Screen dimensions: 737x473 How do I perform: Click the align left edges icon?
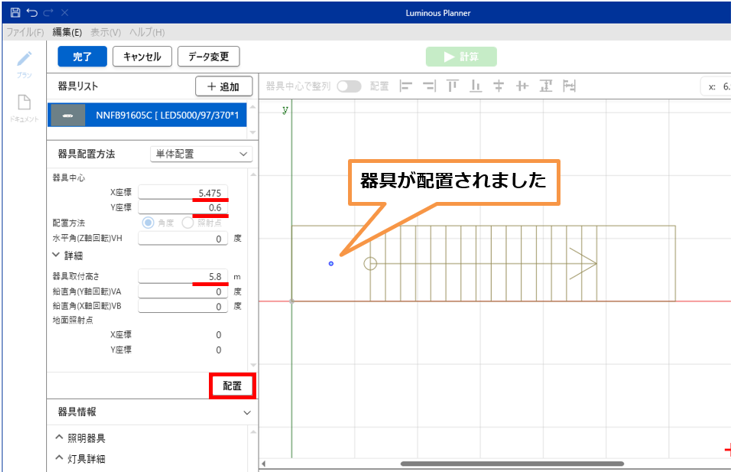click(x=406, y=87)
